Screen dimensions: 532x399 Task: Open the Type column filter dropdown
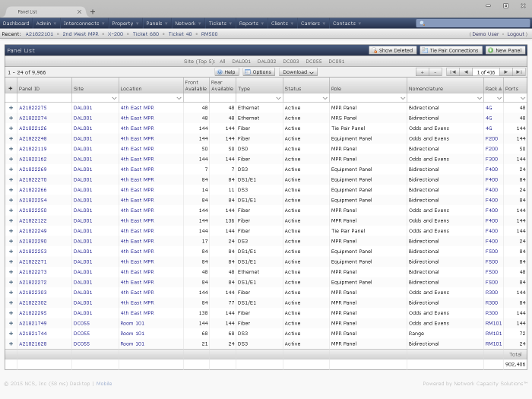[x=278, y=98]
